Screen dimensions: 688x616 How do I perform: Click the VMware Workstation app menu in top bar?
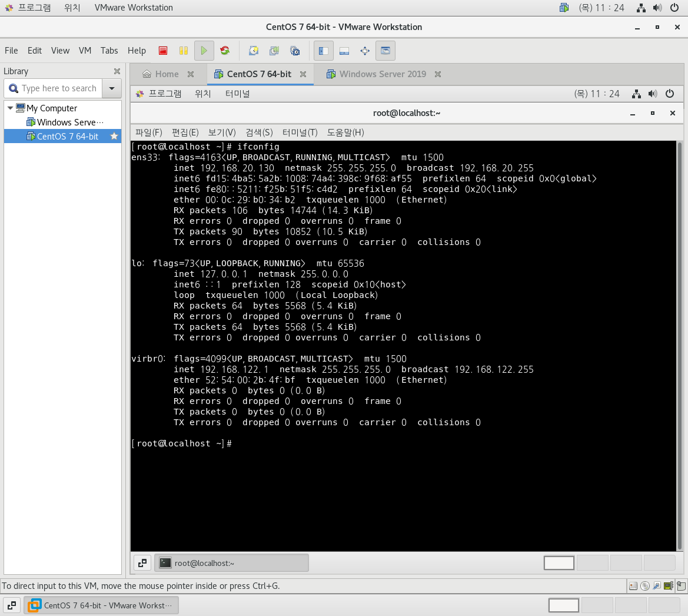[134, 8]
